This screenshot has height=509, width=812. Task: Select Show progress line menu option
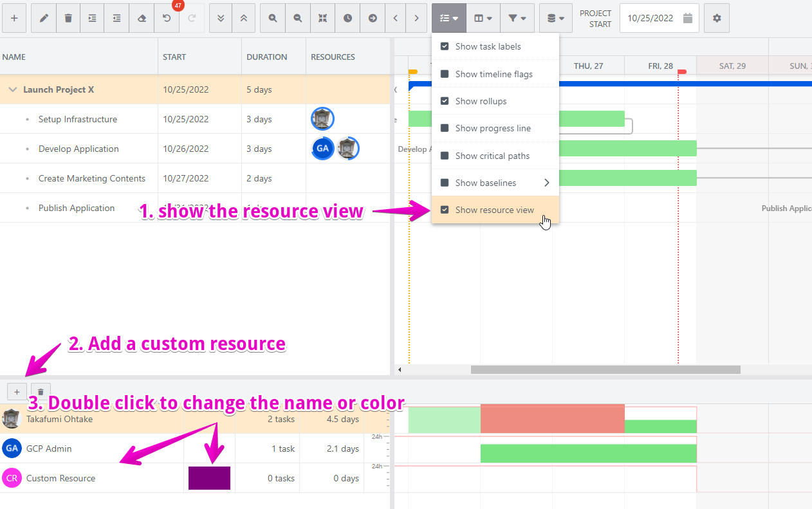coord(493,128)
